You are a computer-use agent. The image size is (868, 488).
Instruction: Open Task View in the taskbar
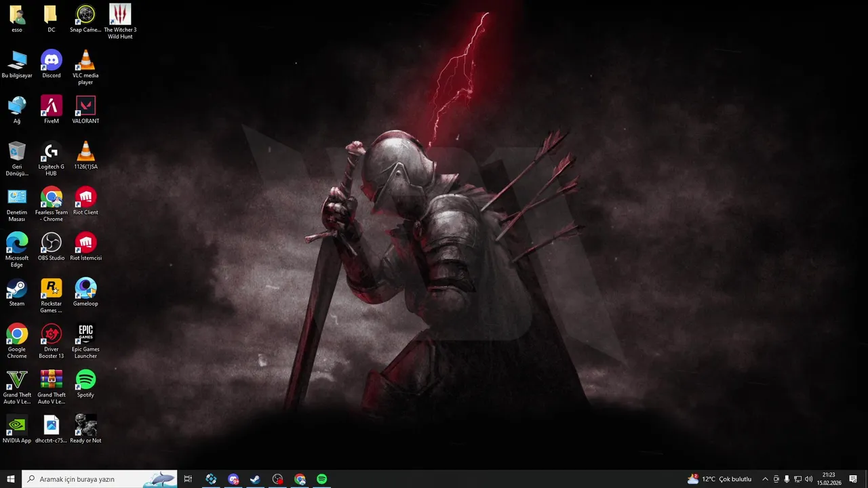tap(188, 479)
